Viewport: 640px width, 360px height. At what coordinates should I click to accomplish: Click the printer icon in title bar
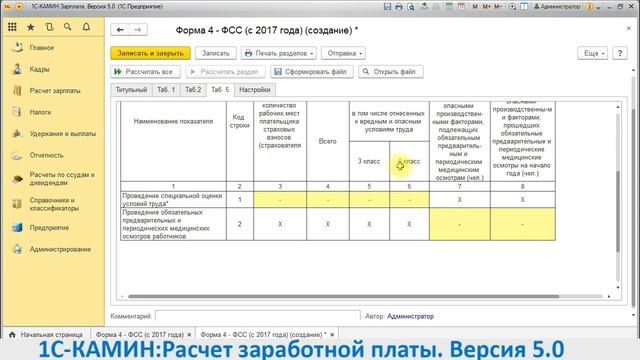399,7
